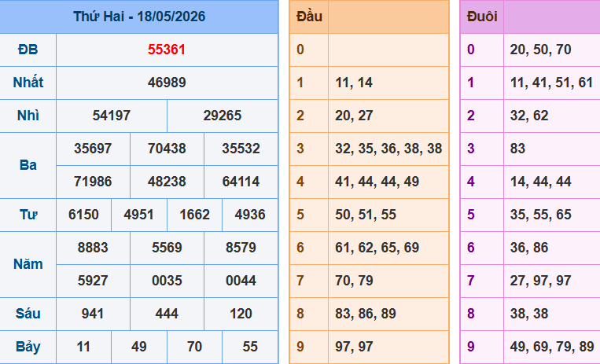Click Tư prize number 1662

[194, 215]
